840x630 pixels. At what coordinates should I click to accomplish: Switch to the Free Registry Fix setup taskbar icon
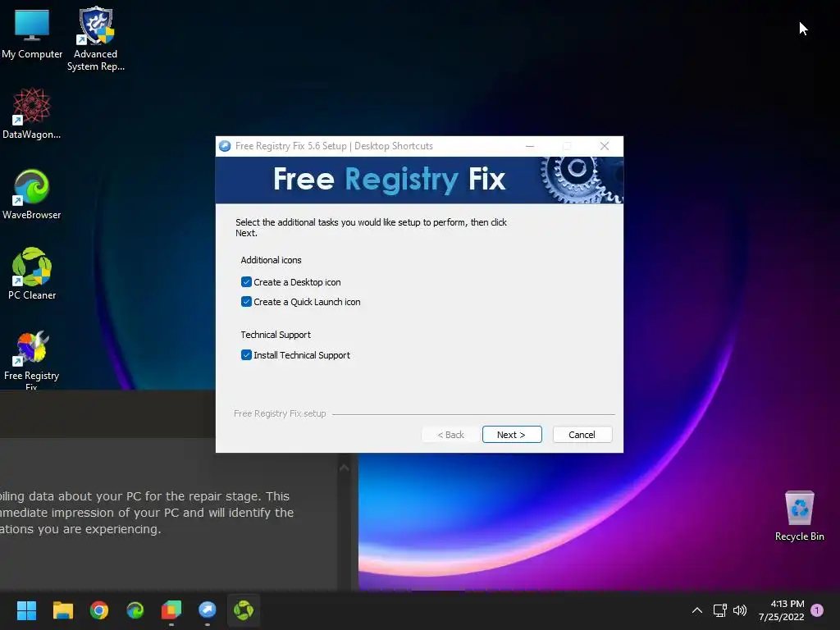tap(208, 610)
